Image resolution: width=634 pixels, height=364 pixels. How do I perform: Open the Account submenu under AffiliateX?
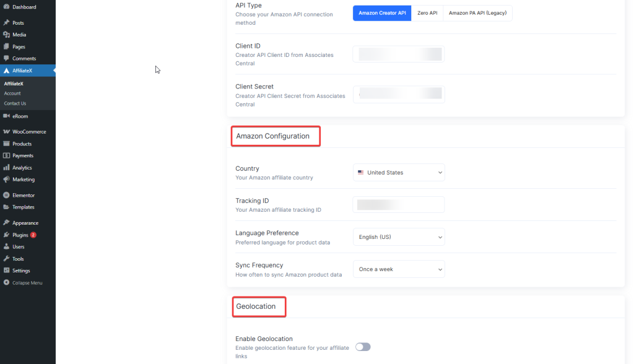15,93
